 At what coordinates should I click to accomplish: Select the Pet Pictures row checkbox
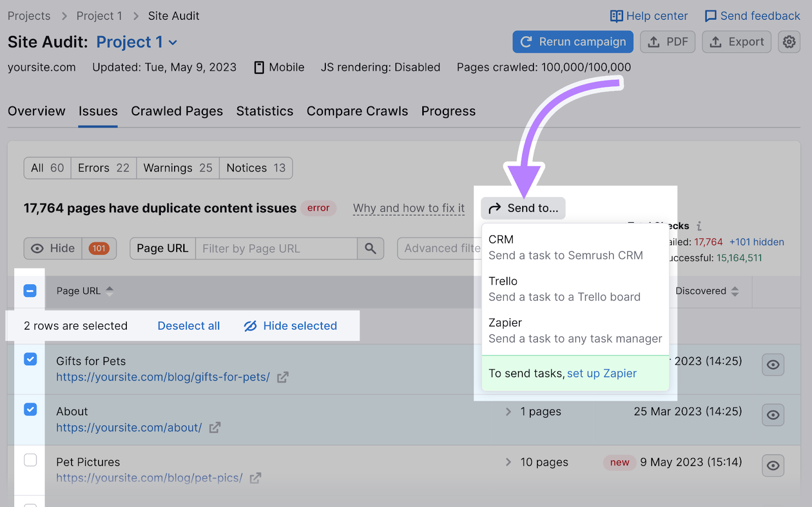click(x=30, y=460)
